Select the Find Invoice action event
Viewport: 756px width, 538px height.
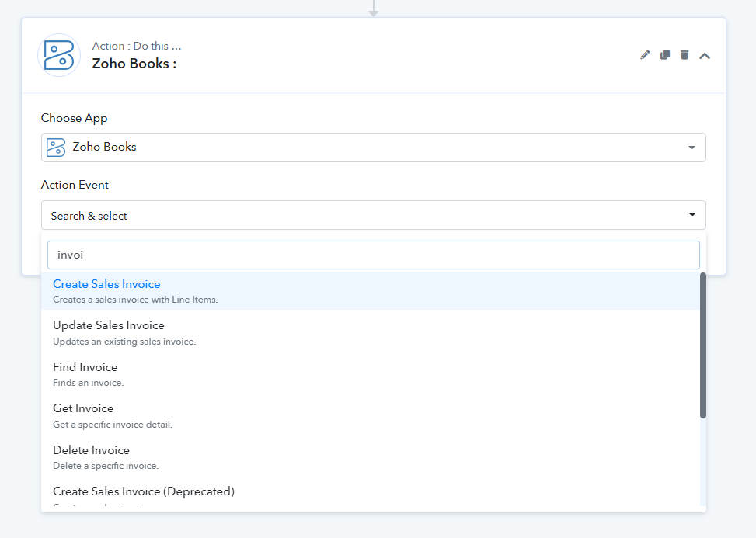pos(371,374)
